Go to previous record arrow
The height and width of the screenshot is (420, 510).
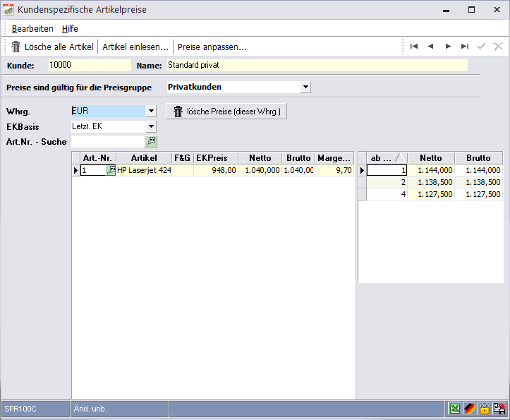(x=430, y=46)
